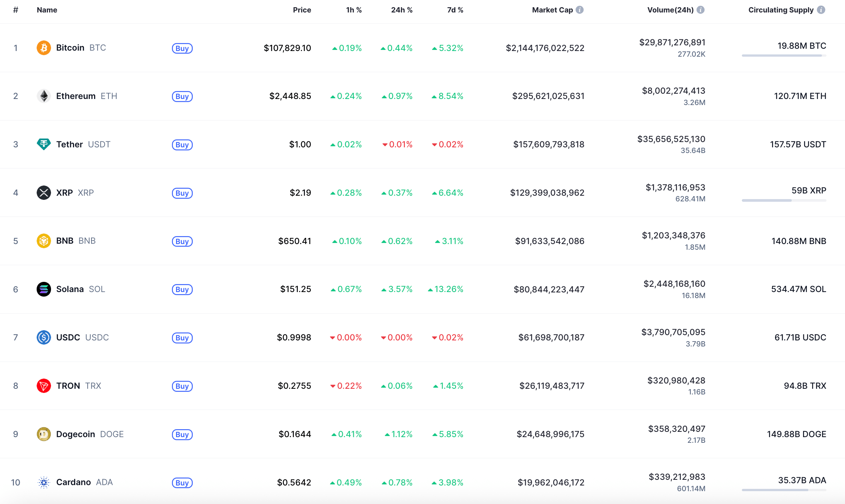The width and height of the screenshot is (845, 504).
Task: Click the Tether logo icon
Action: (x=44, y=144)
